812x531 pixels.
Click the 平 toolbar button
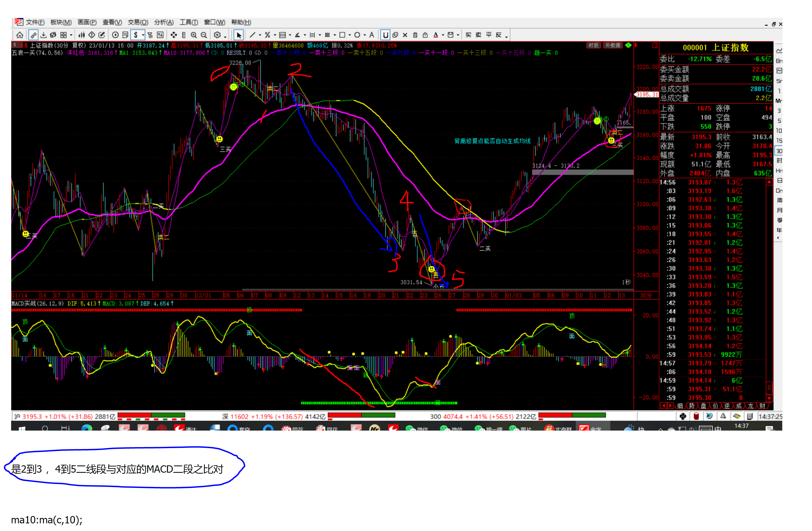[x=489, y=35]
